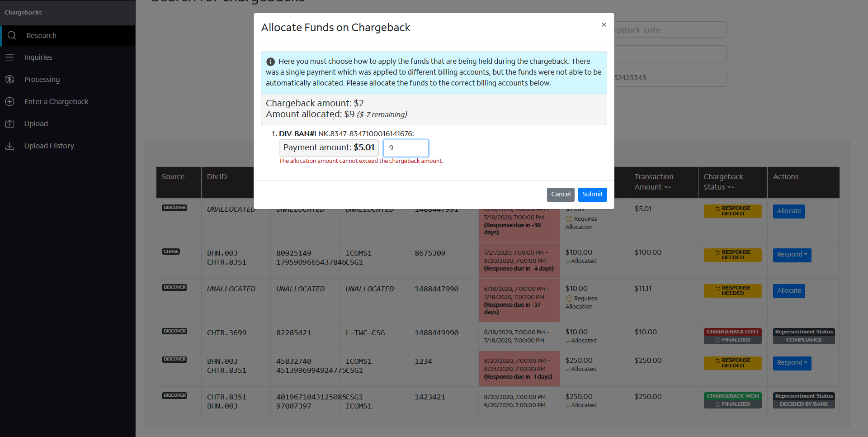Expand the Respond dropdown for $250.00 Discover row

[792, 363]
